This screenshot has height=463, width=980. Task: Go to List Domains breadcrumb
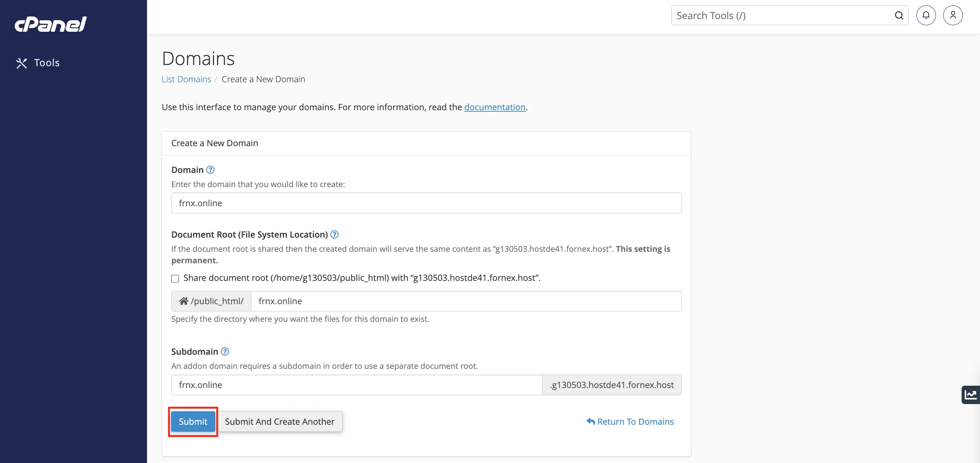point(186,79)
